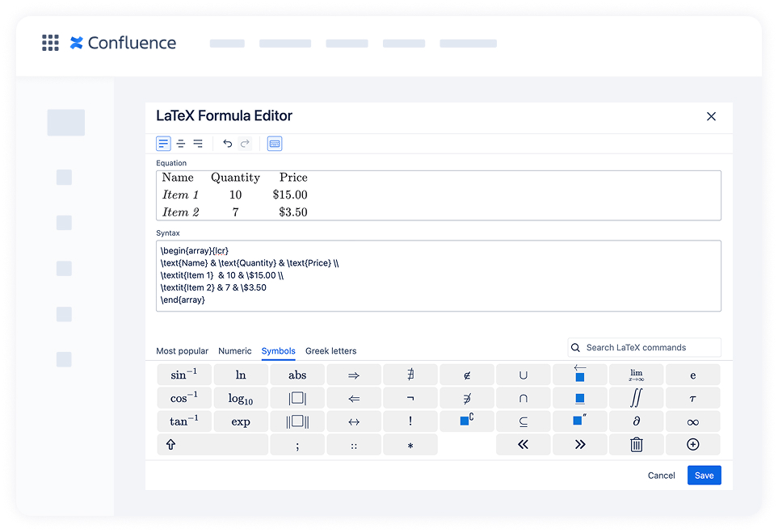The image size is (778, 532).
Task: Insert left double arrow symbol
Action: tap(354, 398)
